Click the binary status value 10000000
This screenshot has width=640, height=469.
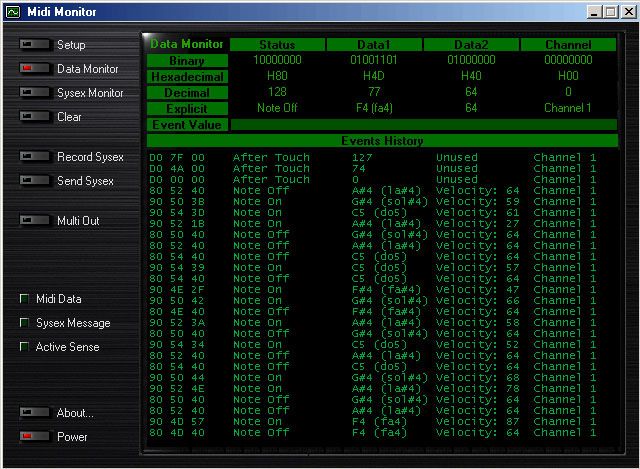(x=277, y=60)
